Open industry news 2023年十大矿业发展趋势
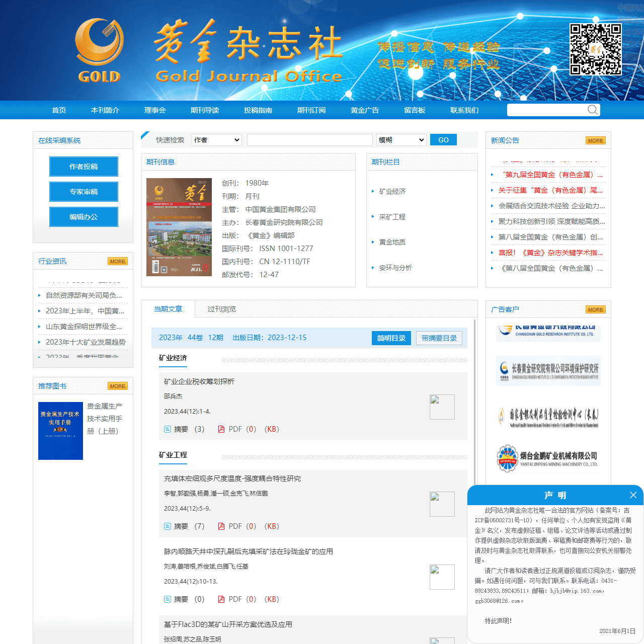This screenshot has width=644, height=644. pyautogui.click(x=86, y=342)
